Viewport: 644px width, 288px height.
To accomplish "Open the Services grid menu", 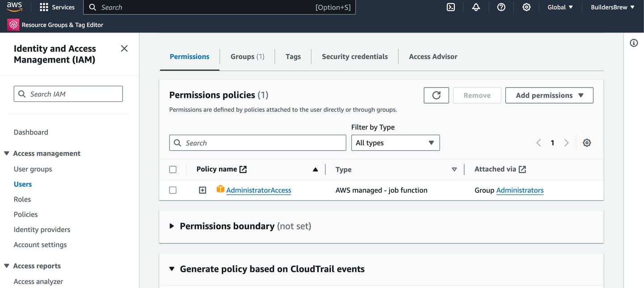I will tap(57, 7).
